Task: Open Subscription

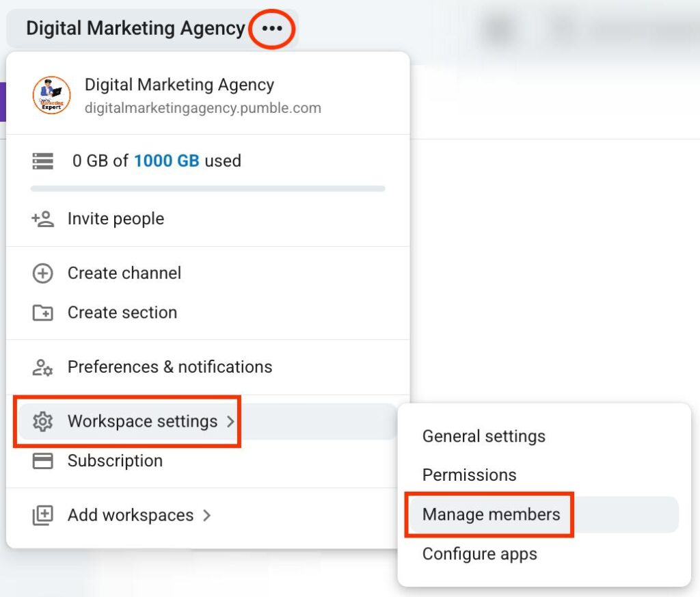Action: 208,461
